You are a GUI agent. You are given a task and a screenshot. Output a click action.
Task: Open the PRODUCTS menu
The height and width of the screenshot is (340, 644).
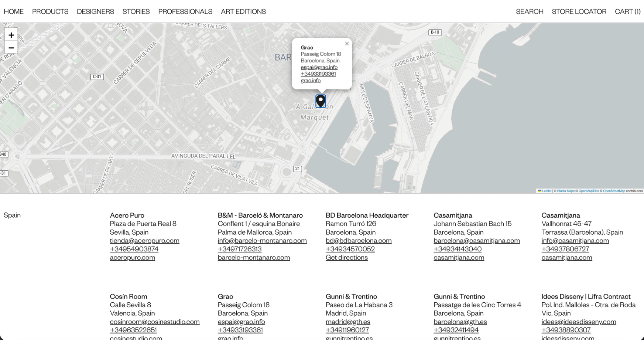[50, 11]
